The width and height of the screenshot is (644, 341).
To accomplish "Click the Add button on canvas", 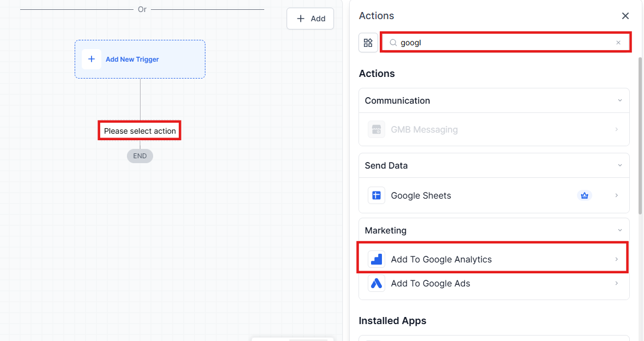I will [310, 19].
